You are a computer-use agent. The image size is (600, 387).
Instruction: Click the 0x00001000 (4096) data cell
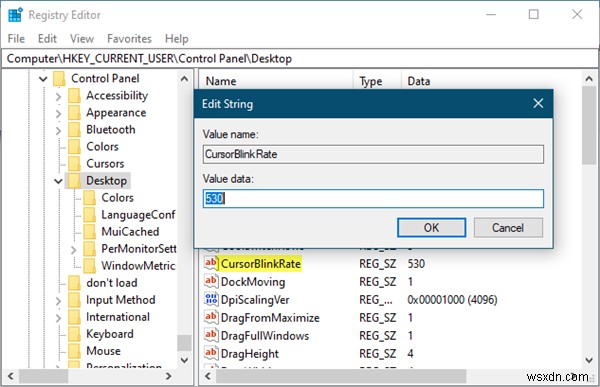point(452,300)
